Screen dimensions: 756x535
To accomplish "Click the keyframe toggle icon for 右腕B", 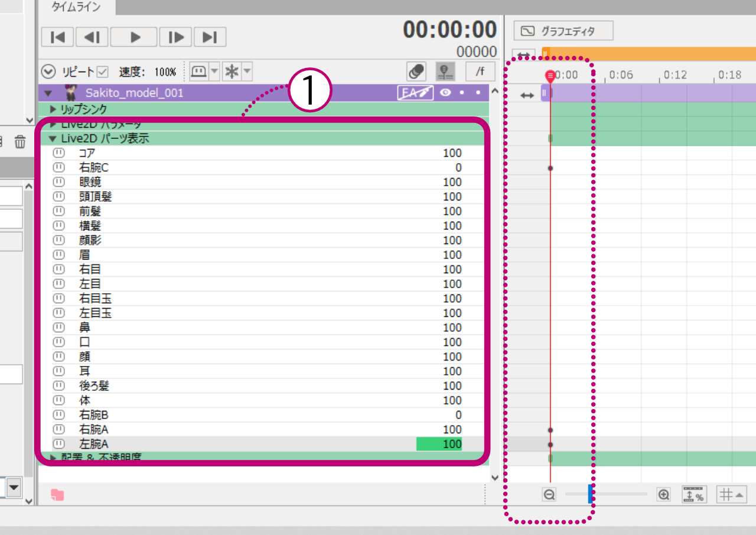I will [x=58, y=415].
